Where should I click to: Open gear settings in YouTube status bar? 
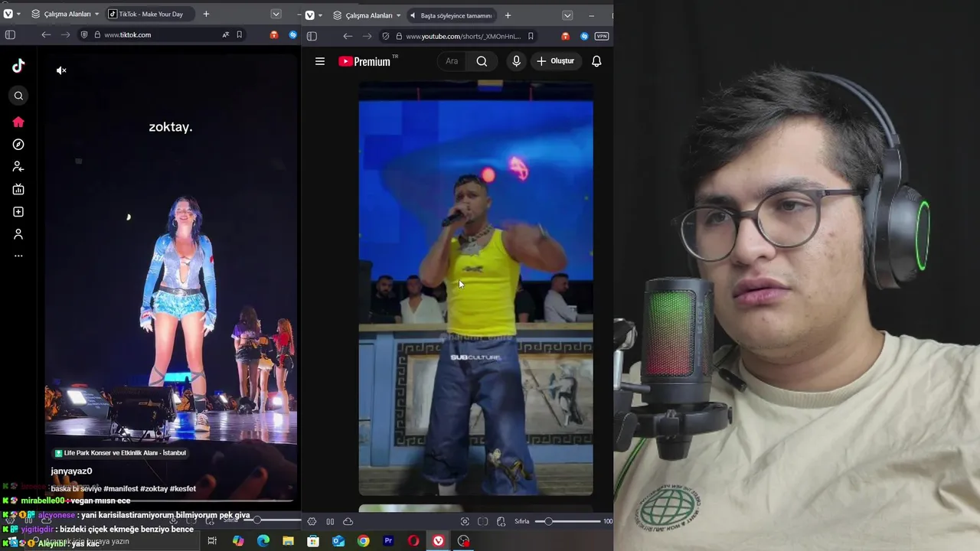point(312,521)
